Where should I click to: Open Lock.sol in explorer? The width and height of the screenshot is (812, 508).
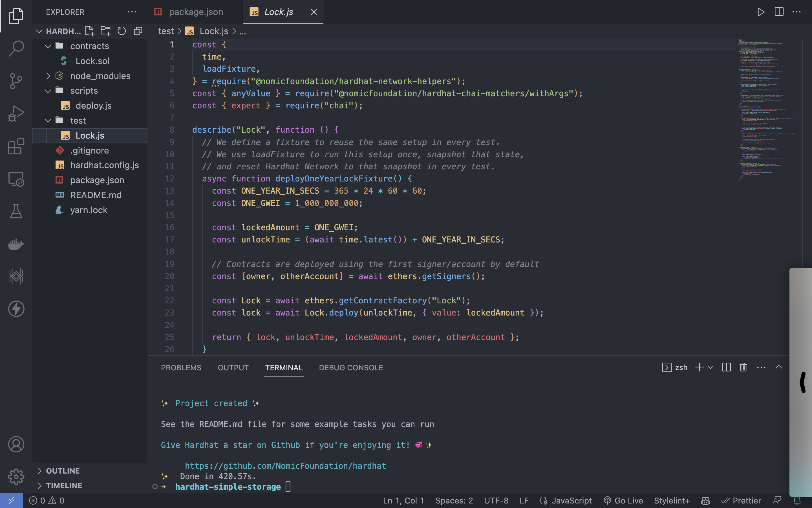point(90,61)
